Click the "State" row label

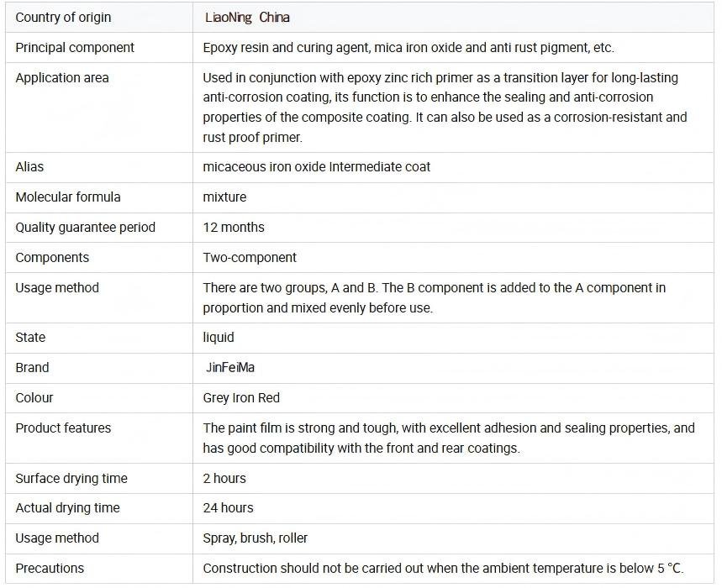tap(30, 338)
